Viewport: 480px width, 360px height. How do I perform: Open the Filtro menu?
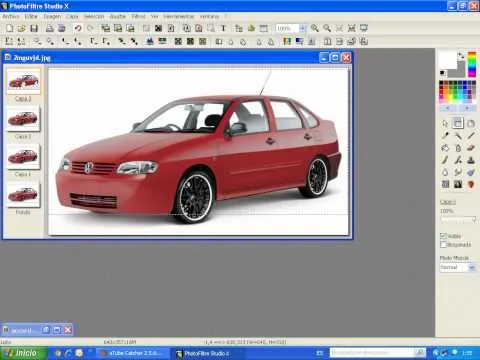[138, 16]
